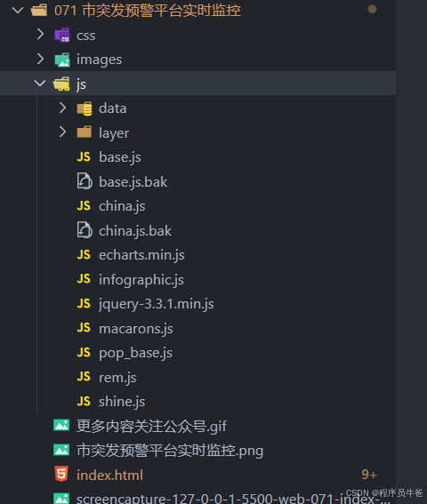Click the image icon of 更多内容关注公众号.gif

coord(61,425)
